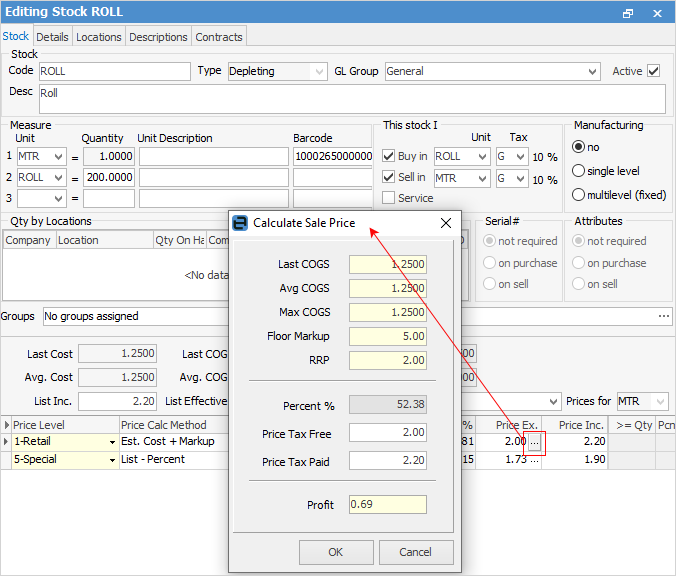The image size is (676, 576).
Task: Click the Calculate Sale Price dialog icon
Action: 240,223
